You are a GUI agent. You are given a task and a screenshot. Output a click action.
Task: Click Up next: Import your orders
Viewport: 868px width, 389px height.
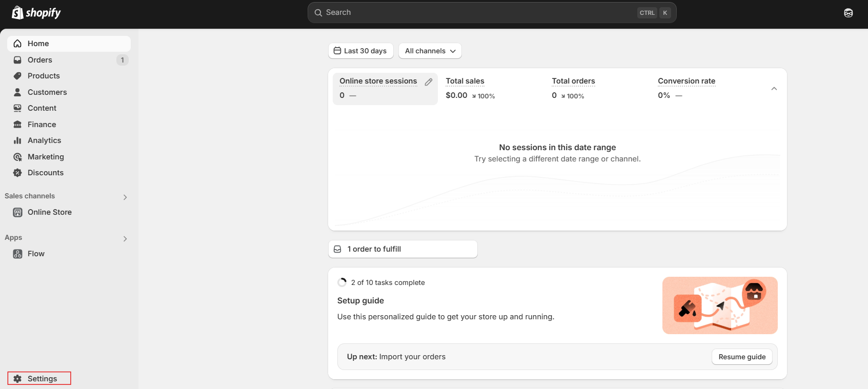[x=396, y=357]
